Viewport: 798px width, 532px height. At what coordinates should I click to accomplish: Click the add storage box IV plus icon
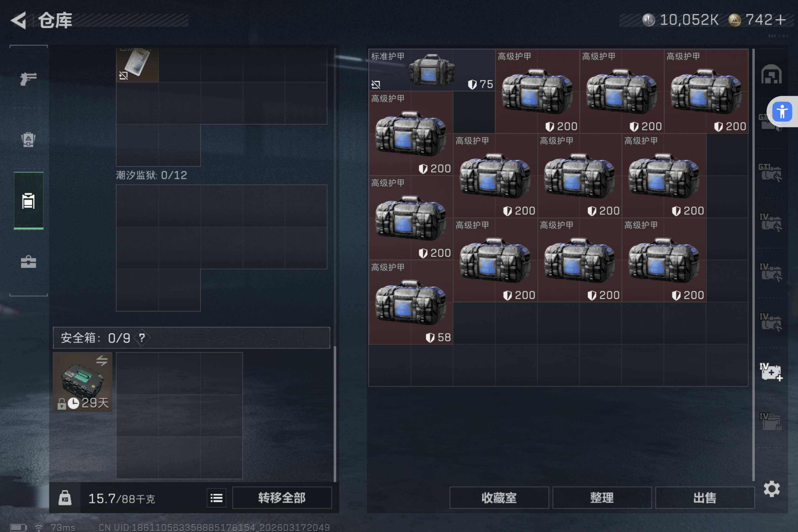point(771,372)
